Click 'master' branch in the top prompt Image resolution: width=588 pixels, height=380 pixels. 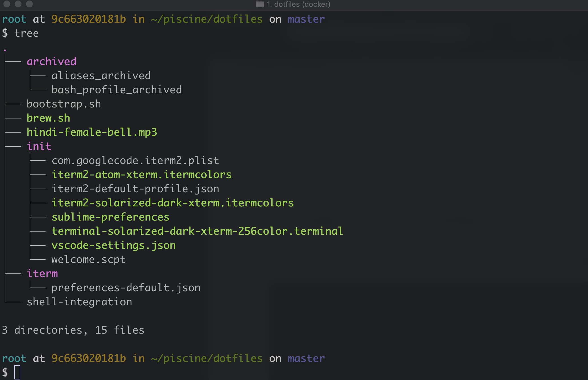(306, 19)
